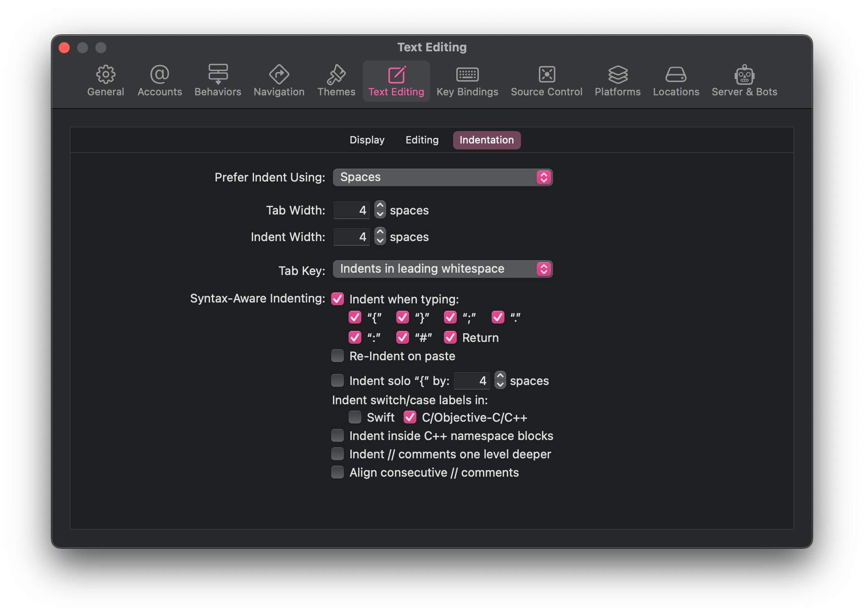Open Server & Bots preferences
The image size is (864, 616).
tap(744, 81)
